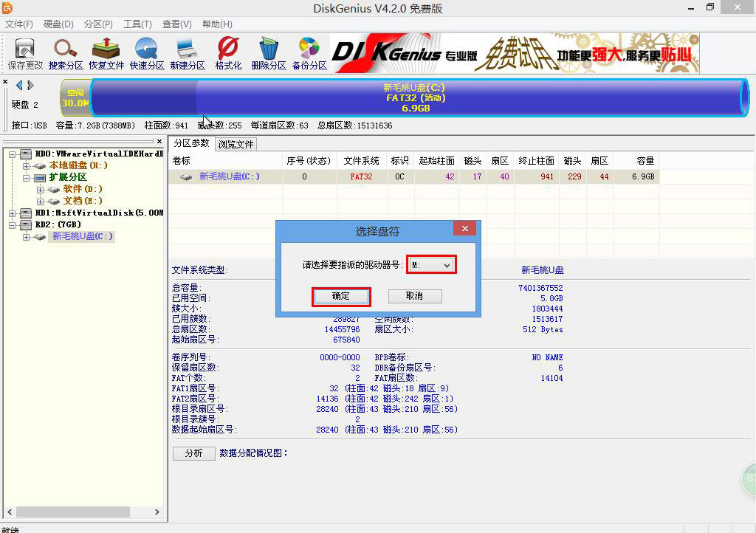Launch the Recover Files (恢复文件) tool
Image resolution: width=756 pixels, height=533 pixels.
(x=106, y=53)
